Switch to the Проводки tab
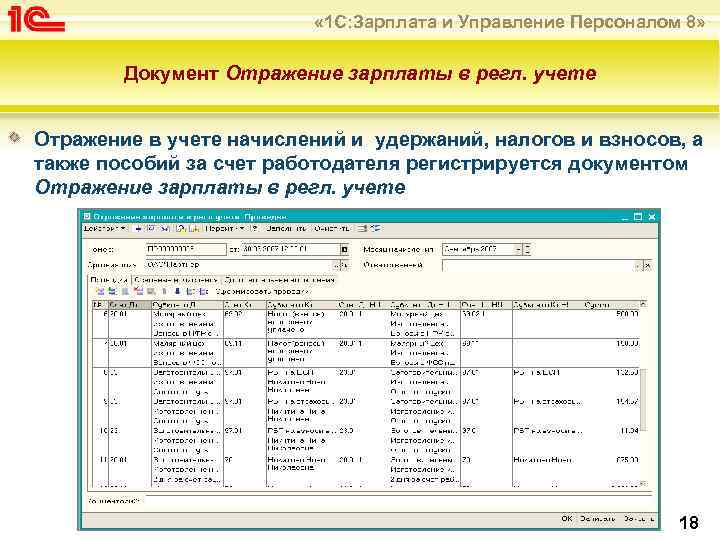The height and width of the screenshot is (540, 720). click(x=109, y=280)
